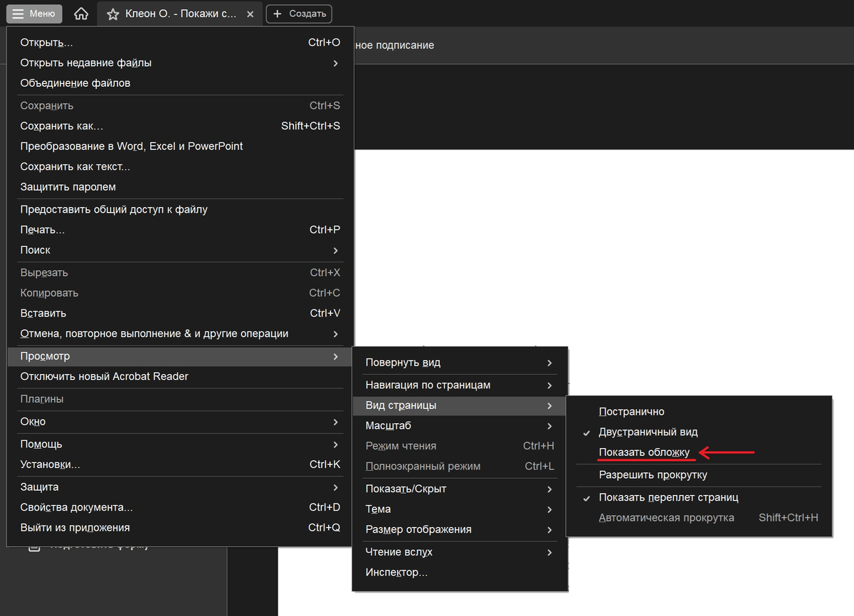Open Свойства документа...
Image resolution: width=854 pixels, height=616 pixels.
pos(180,507)
